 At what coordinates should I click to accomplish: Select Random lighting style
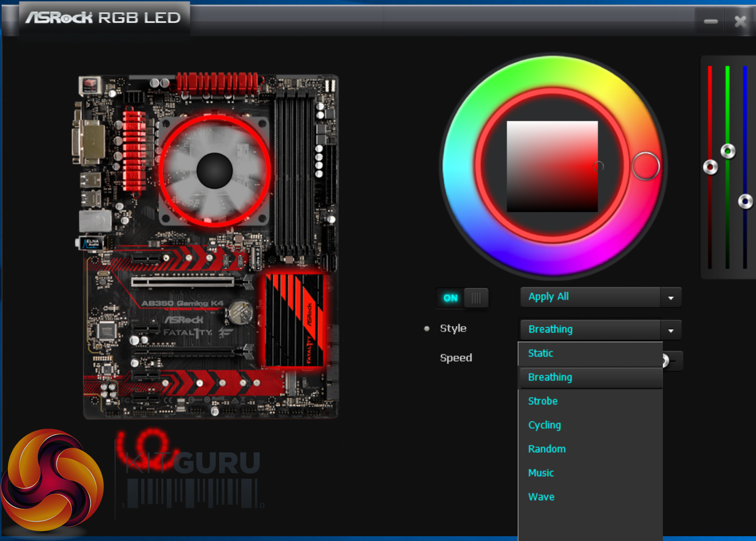point(591,449)
